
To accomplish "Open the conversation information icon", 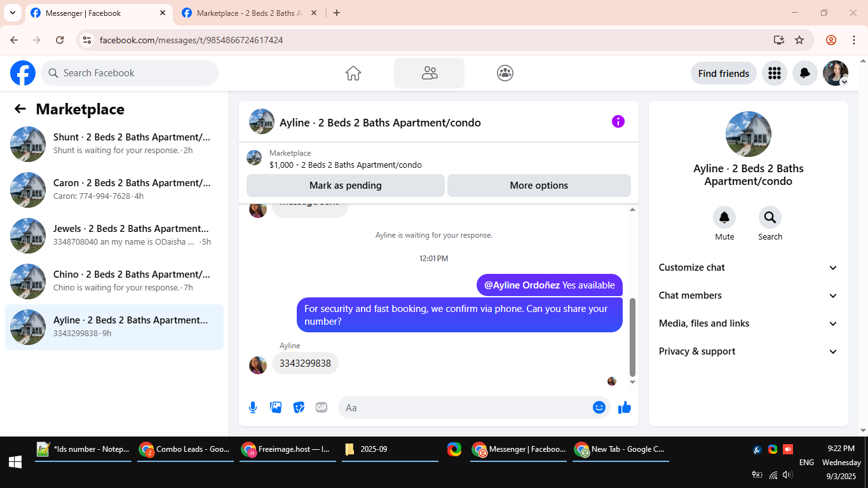I will [x=618, y=121].
